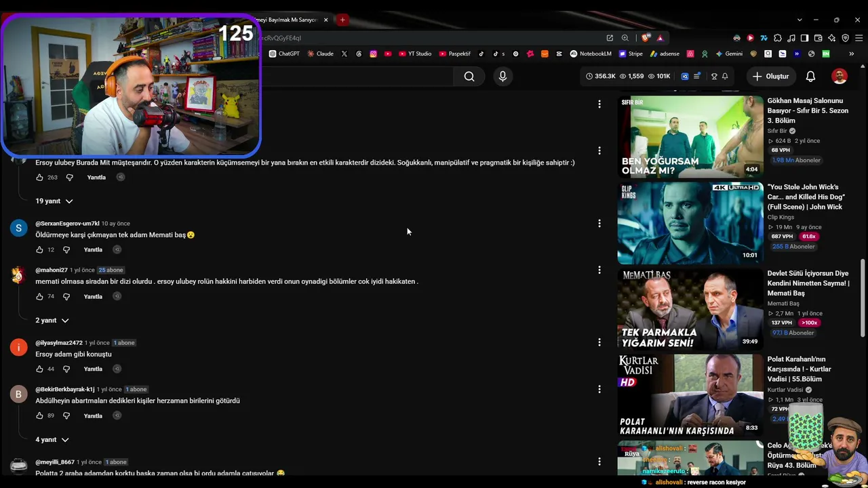Open the Gemini bookmark
This screenshot has width=868, height=488.
(729, 54)
